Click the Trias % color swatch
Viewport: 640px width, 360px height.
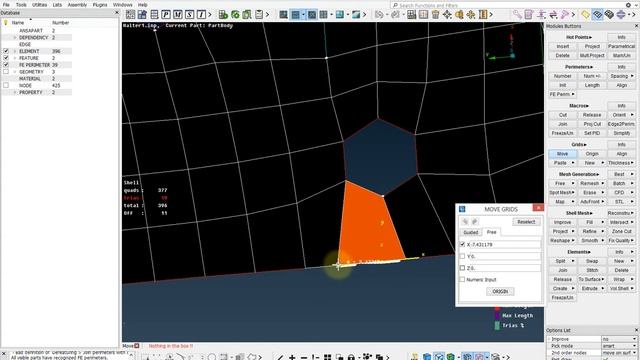coord(497,326)
